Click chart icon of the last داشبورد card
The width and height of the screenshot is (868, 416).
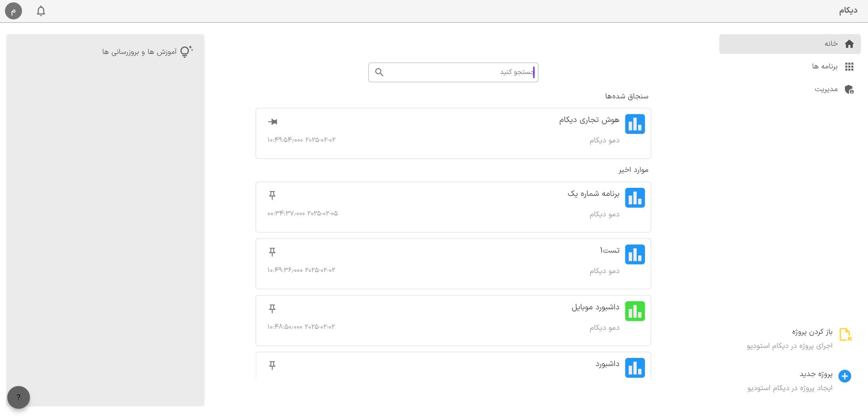tap(635, 368)
